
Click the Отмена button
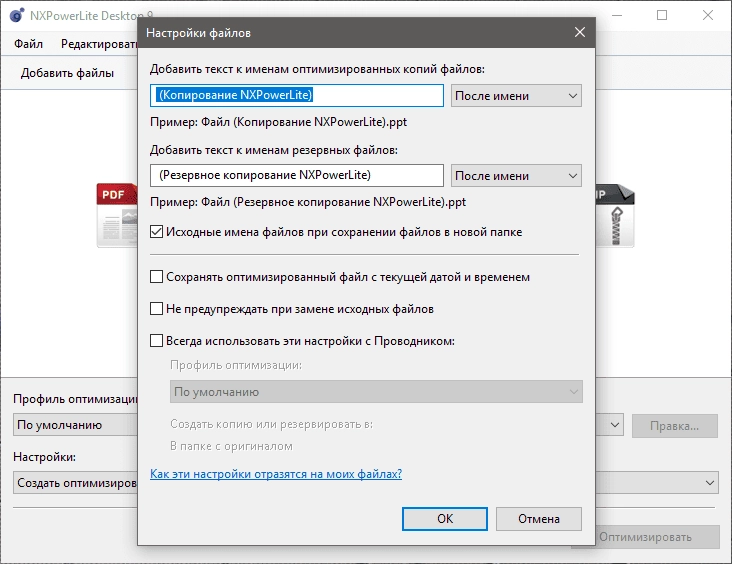click(539, 519)
